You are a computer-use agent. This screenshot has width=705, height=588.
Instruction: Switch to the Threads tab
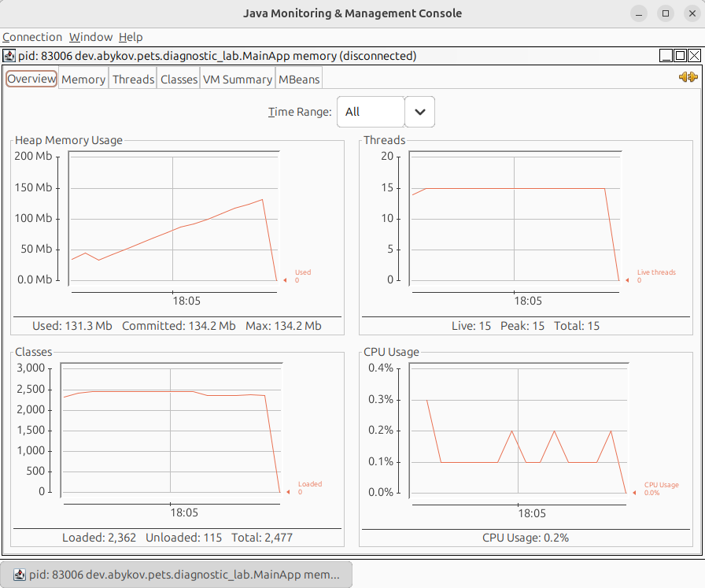[x=133, y=80]
